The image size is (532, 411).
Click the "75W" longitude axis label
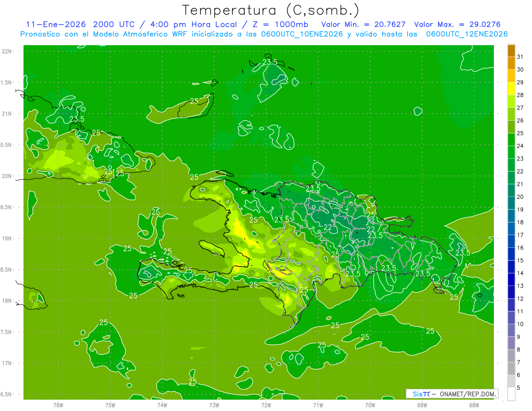pos(110,405)
